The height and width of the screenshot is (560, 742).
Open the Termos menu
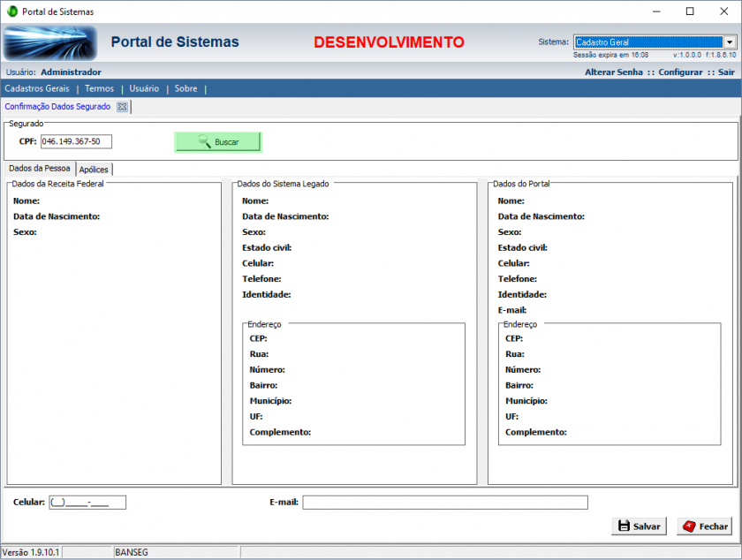coord(99,88)
